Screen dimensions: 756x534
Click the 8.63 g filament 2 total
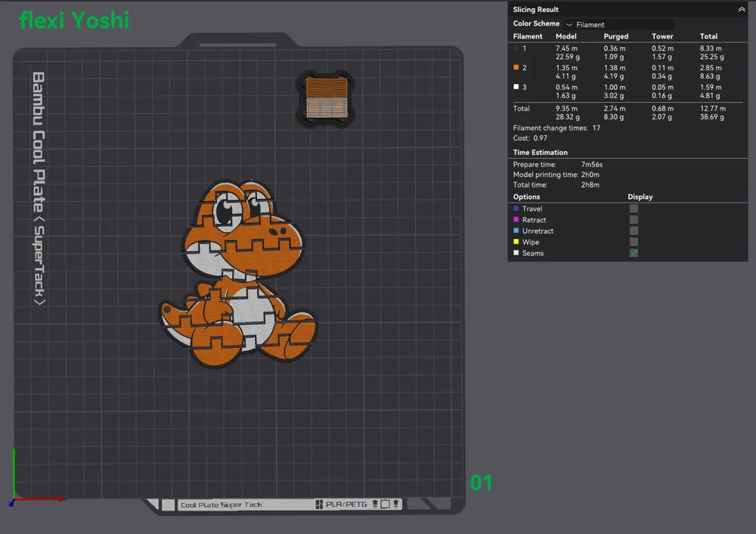click(710, 76)
